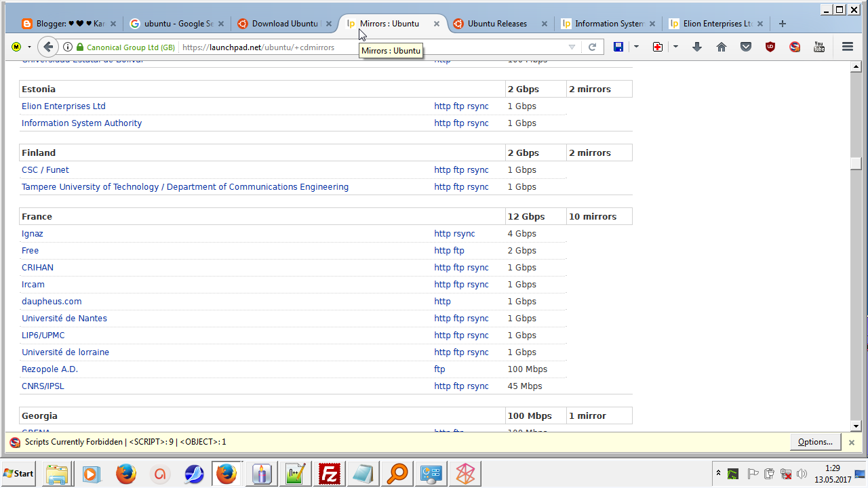Click the blue floppy disk save icon
Viewport: 868px width, 488px height.
(x=618, y=47)
